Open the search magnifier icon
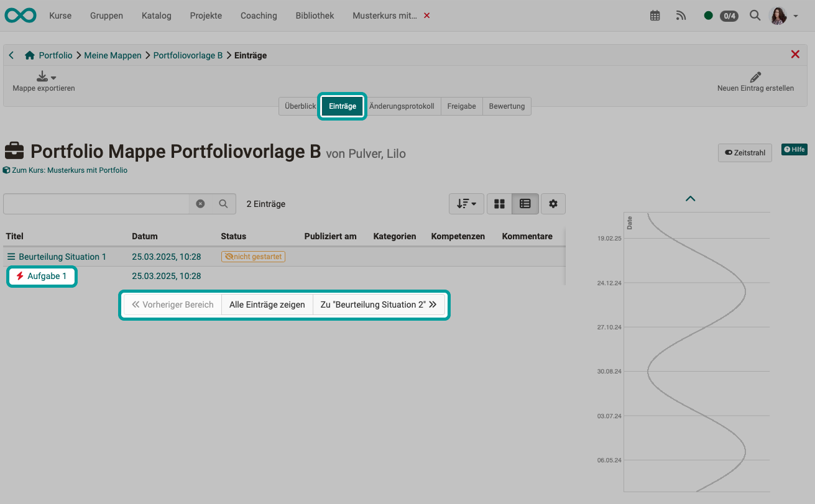815x504 pixels. pyautogui.click(x=755, y=15)
